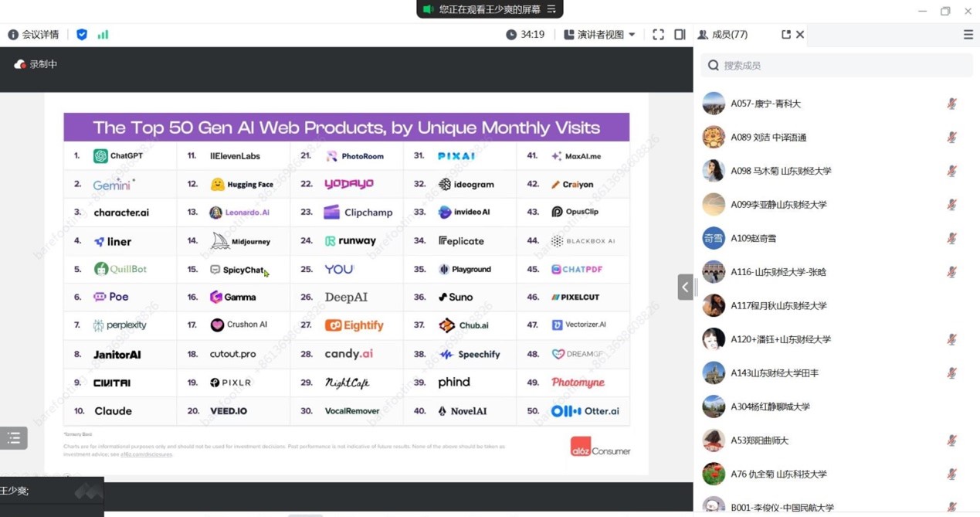Toggle the side-by-side layout icon

[x=680, y=35]
